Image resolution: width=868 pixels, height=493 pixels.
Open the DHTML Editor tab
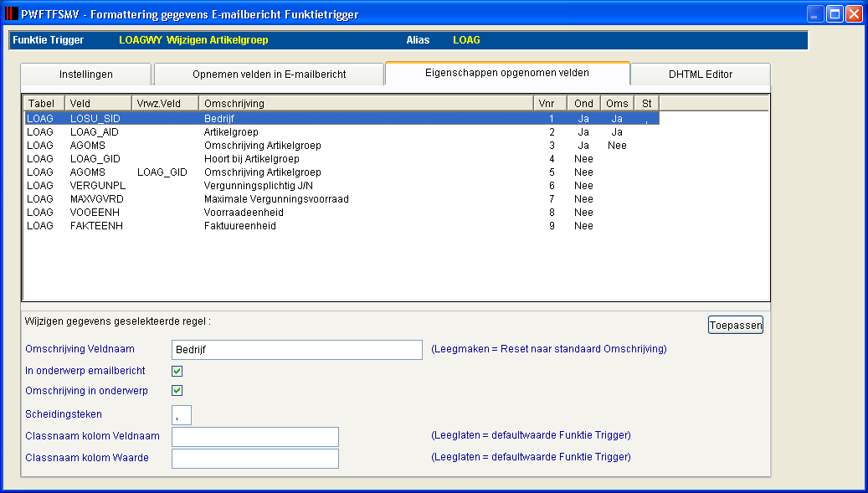(701, 74)
